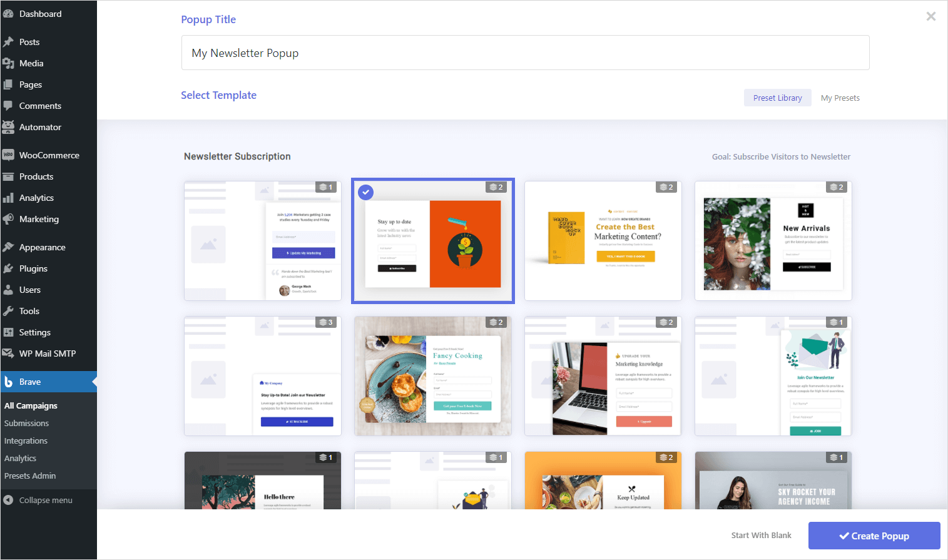The image size is (948, 560).
Task: Open Presets Admin submenu item
Action: (x=30, y=476)
